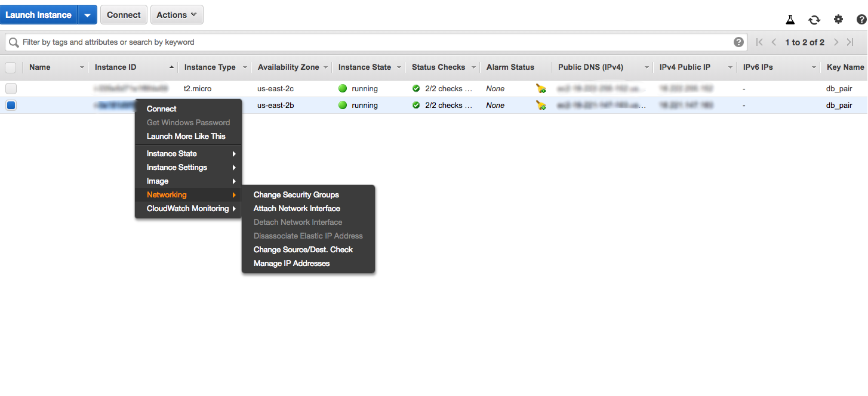Go to next page of instances
Image resolution: width=868 pixels, height=396 pixels.
(836, 42)
